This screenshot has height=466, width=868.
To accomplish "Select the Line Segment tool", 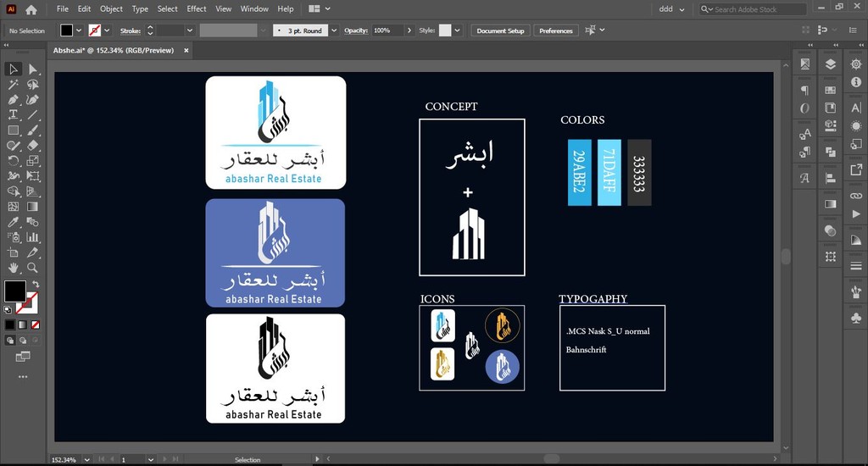I will pos(33,115).
